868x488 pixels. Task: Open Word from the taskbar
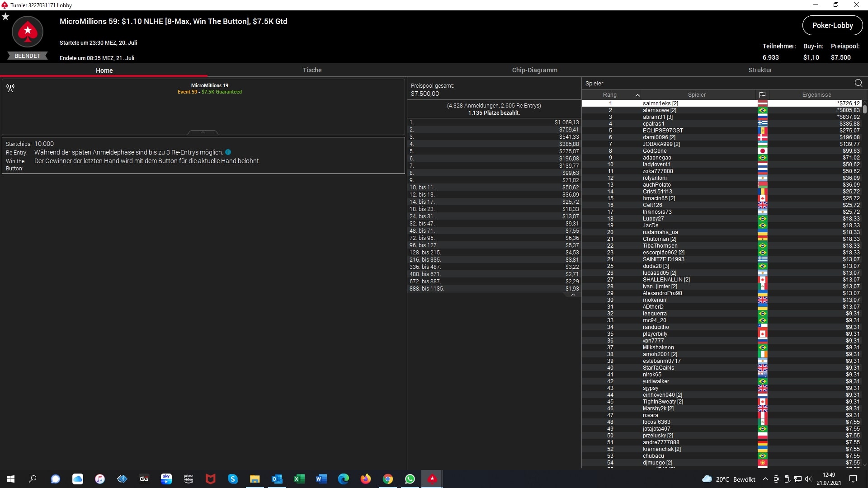tap(321, 479)
